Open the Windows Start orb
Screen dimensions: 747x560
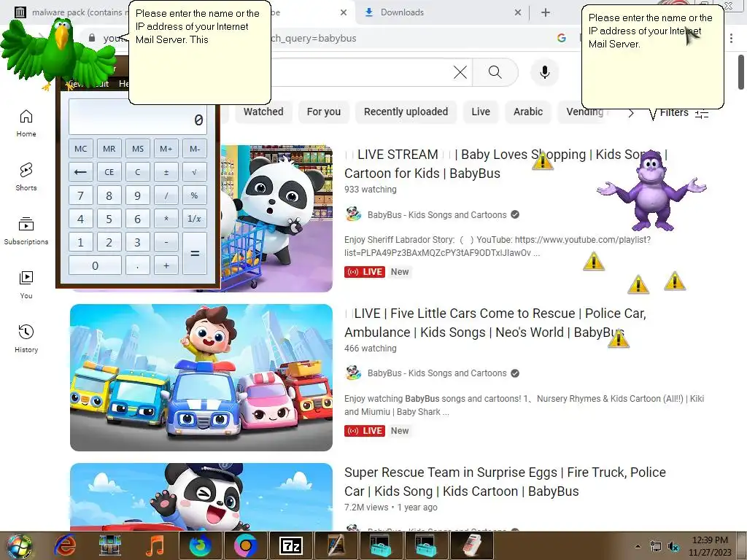[x=19, y=546]
